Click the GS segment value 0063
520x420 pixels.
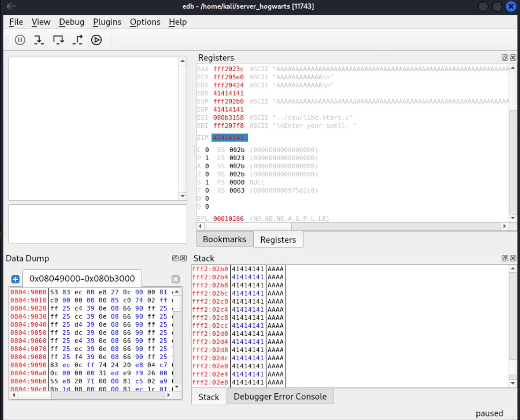tap(237, 190)
